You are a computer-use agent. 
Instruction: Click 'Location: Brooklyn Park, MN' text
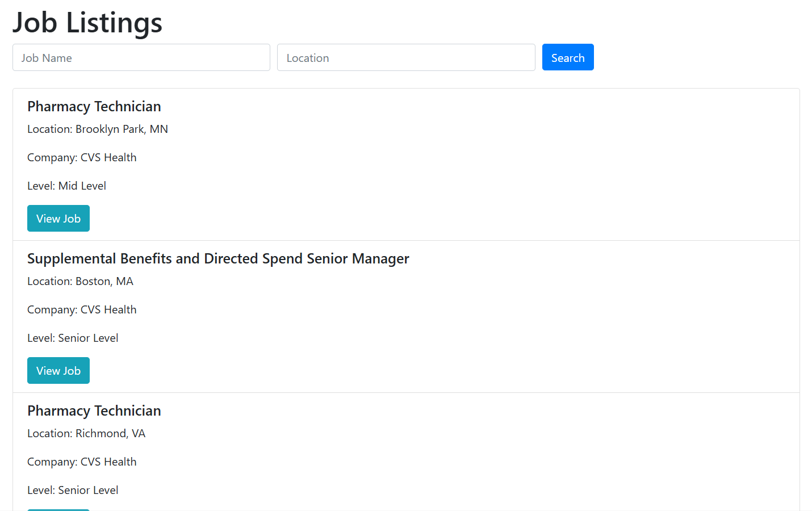point(98,129)
